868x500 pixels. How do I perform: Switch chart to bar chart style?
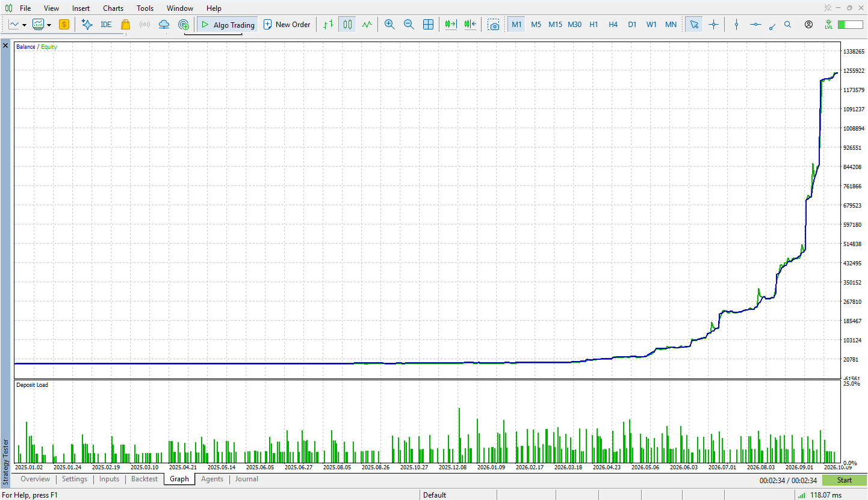point(328,25)
